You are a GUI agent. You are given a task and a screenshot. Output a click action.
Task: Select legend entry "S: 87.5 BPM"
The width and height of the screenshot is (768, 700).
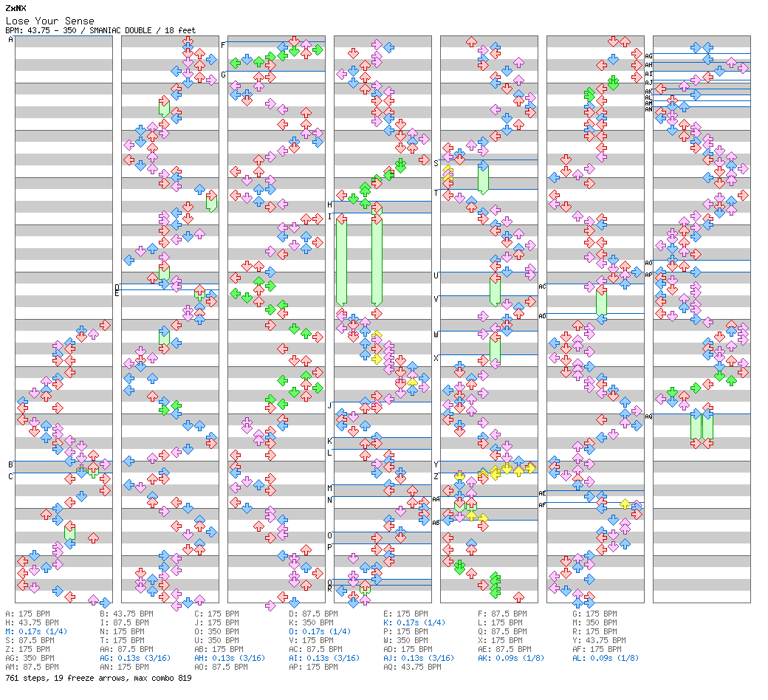(x=30, y=640)
